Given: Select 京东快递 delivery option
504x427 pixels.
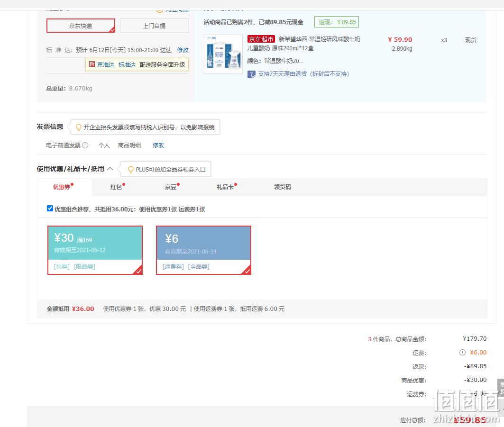Looking at the screenshot, I should click(81, 26).
